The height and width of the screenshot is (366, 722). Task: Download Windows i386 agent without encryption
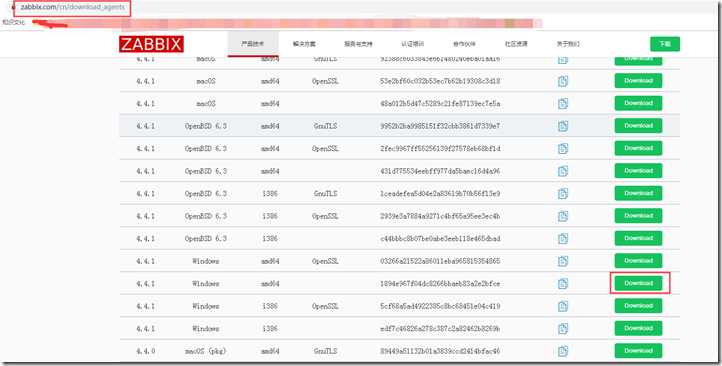[638, 328]
